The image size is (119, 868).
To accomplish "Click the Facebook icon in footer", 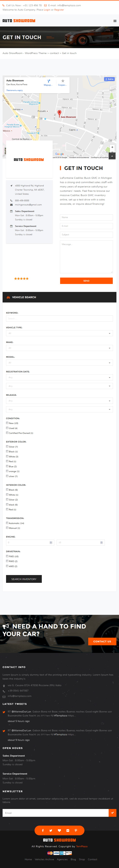I will coord(43,830).
